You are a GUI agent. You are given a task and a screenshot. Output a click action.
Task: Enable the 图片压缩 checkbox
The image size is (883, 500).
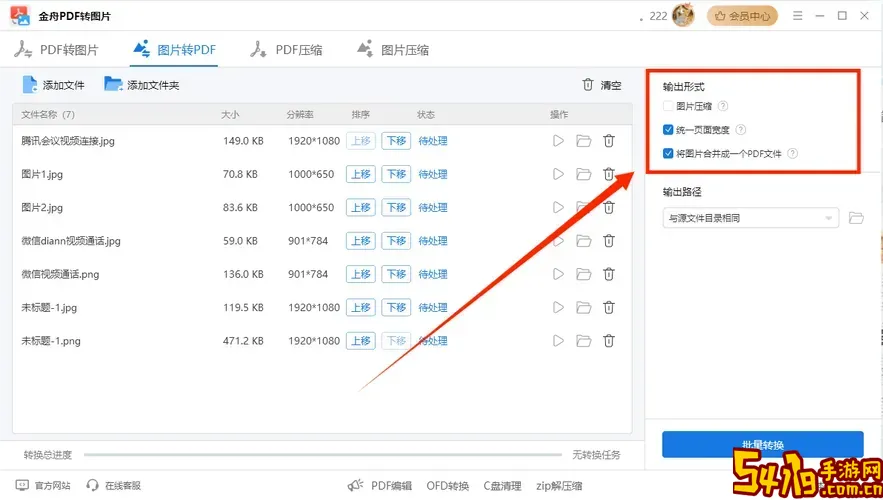tap(668, 106)
